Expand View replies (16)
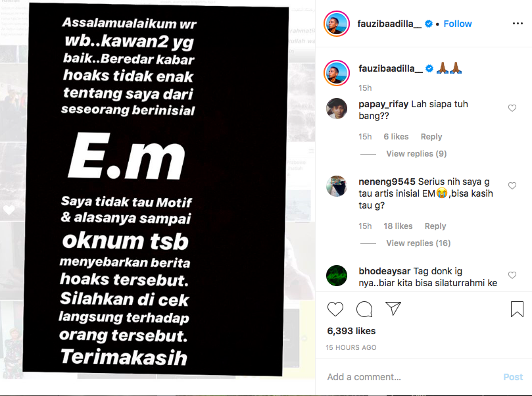 [x=418, y=243]
